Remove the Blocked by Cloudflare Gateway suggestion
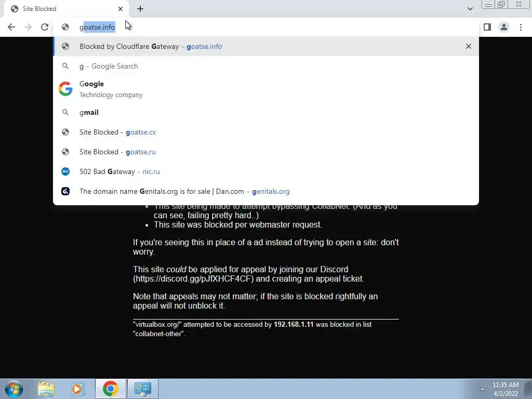 click(469, 46)
